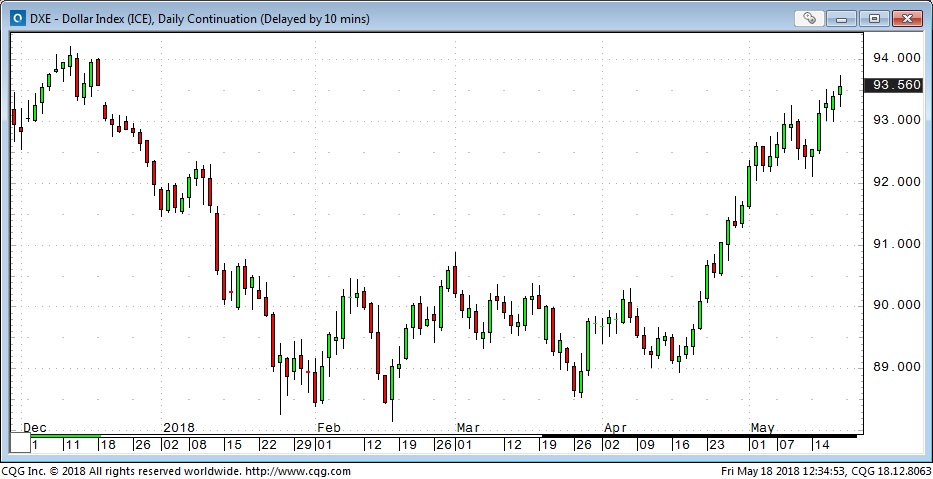933x479 pixels.
Task: Click the 09 date tick on time axis
Action: [x=645, y=444]
